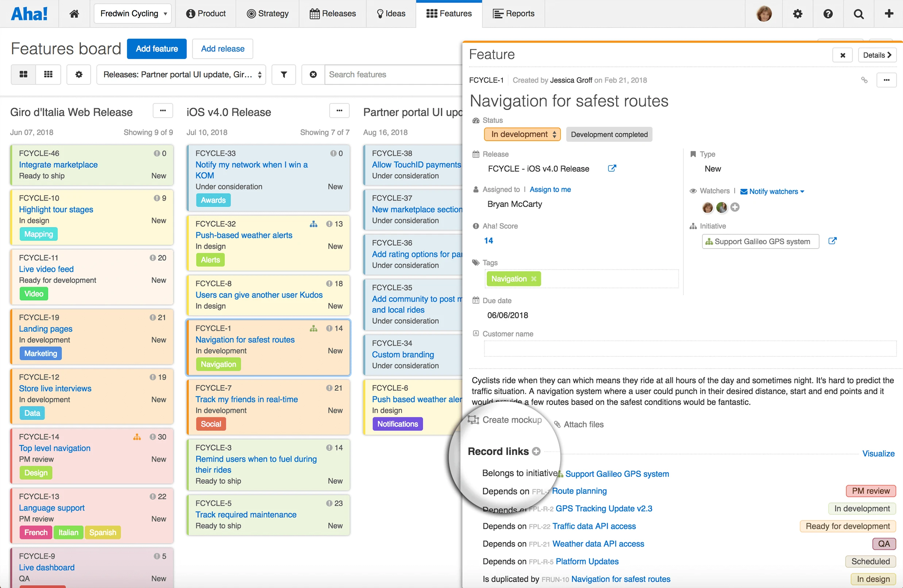Remove the Navigation tag
This screenshot has width=903, height=588.
tap(534, 279)
